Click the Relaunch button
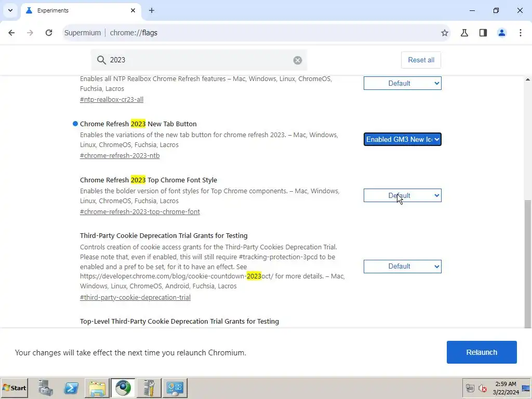 482,352
